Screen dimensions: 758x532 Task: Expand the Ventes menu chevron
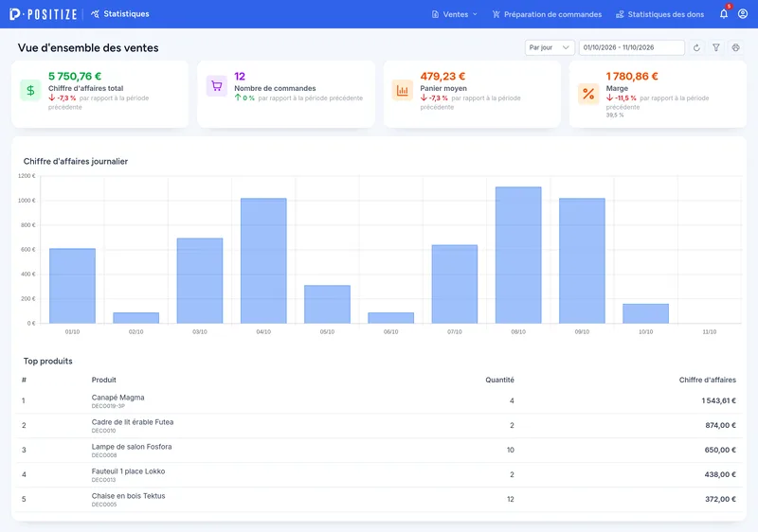pyautogui.click(x=475, y=14)
